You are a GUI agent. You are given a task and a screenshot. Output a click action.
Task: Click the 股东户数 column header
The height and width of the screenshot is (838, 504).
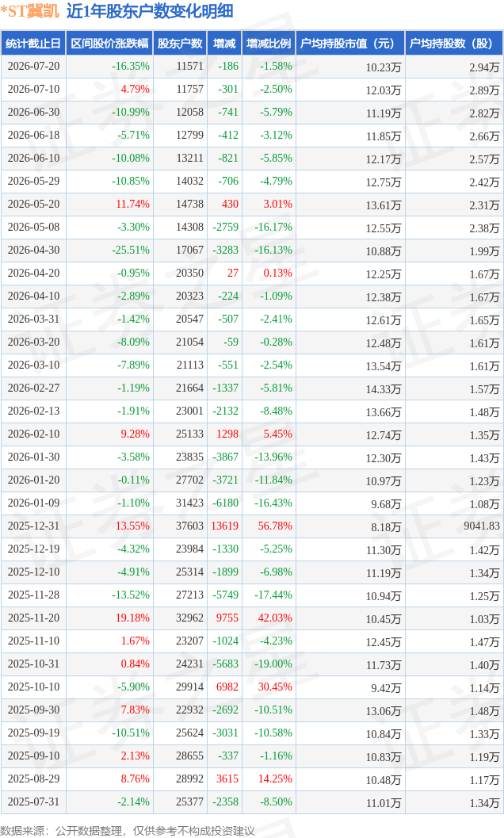coord(180,44)
